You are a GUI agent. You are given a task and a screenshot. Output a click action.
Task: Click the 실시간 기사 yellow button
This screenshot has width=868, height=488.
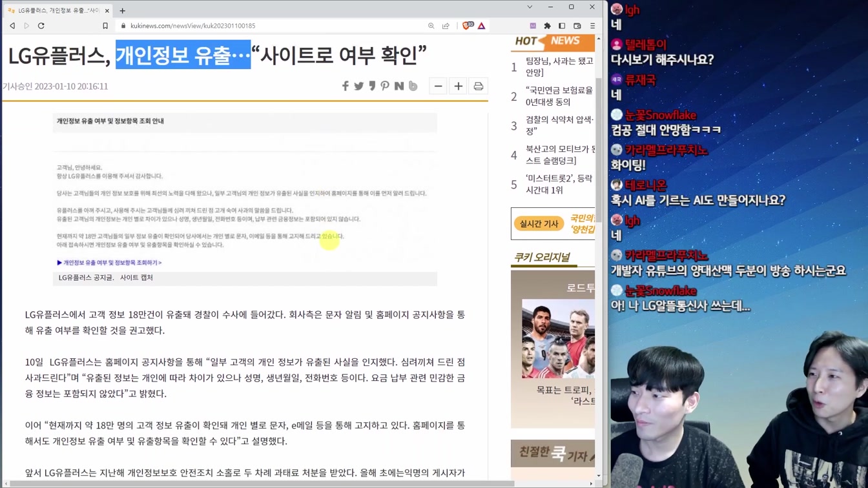[x=539, y=223]
